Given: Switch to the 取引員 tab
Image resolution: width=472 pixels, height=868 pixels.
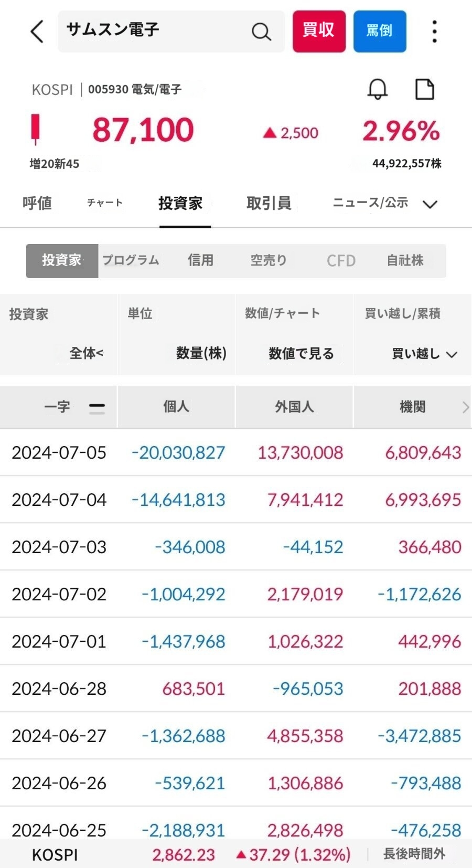Looking at the screenshot, I should pyautogui.click(x=269, y=203).
